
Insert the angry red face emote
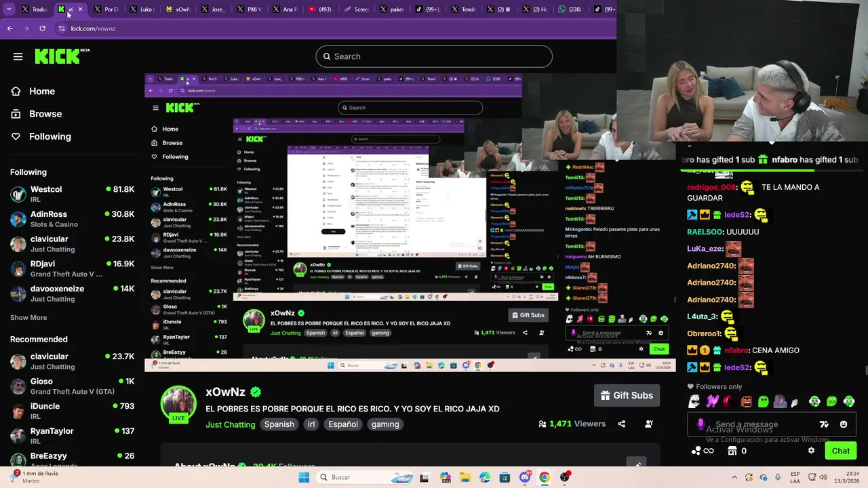(x=746, y=402)
